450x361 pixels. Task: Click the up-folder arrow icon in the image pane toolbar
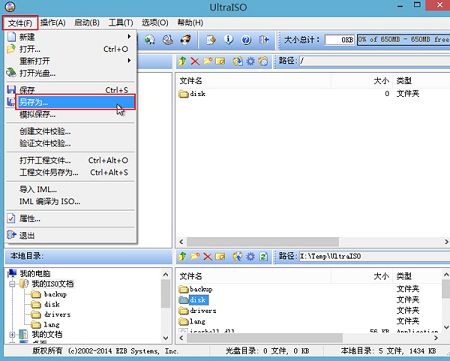point(182,61)
